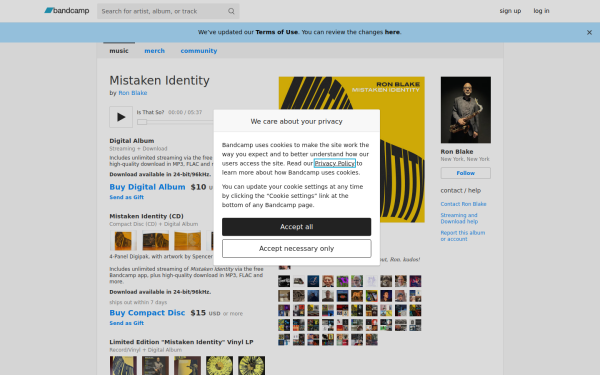Click the 'here' link in banner

[x=392, y=32]
